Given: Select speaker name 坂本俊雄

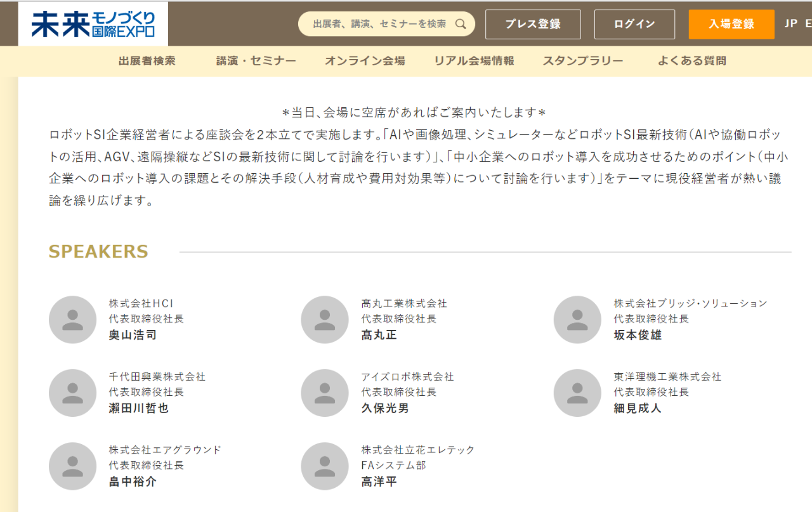Looking at the screenshot, I should (638, 335).
